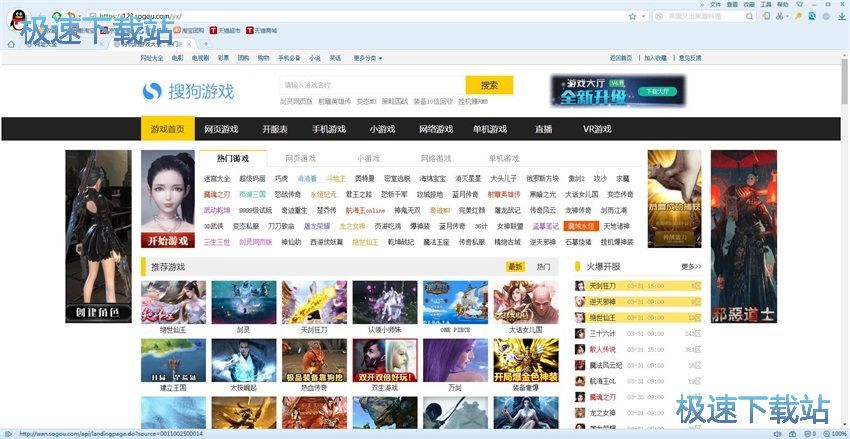
Task: Click the 天猫商城 bookmark icon
Action: pyautogui.click(x=249, y=30)
